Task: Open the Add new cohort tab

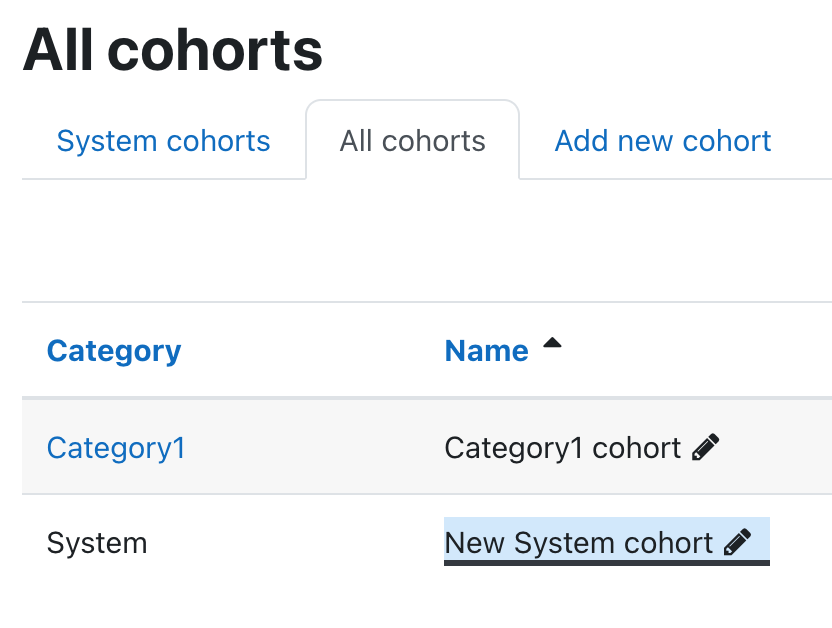Action: [663, 141]
